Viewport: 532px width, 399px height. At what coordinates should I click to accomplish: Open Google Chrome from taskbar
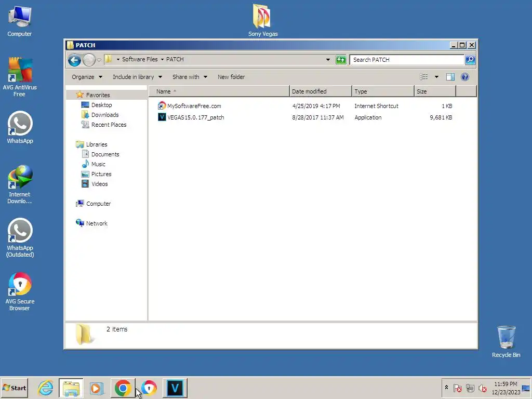click(x=123, y=388)
